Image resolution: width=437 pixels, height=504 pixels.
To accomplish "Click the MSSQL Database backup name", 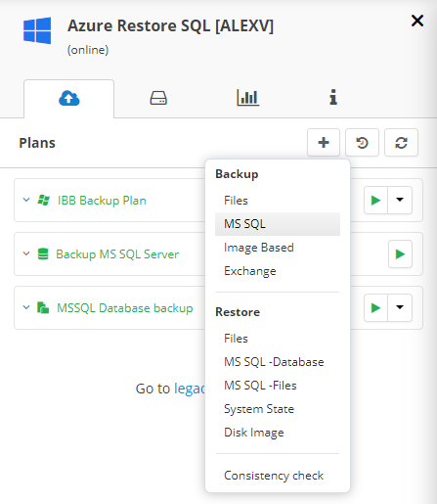I will click(x=125, y=308).
